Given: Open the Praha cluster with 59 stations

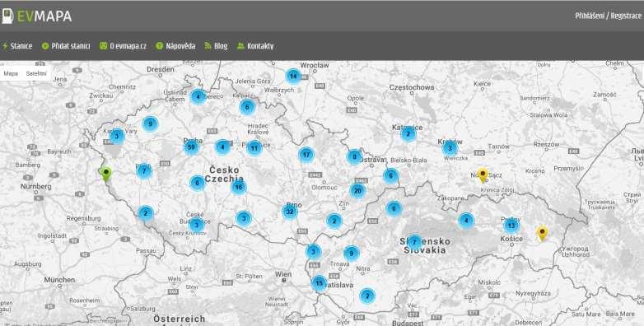Looking at the screenshot, I should click(191, 147).
